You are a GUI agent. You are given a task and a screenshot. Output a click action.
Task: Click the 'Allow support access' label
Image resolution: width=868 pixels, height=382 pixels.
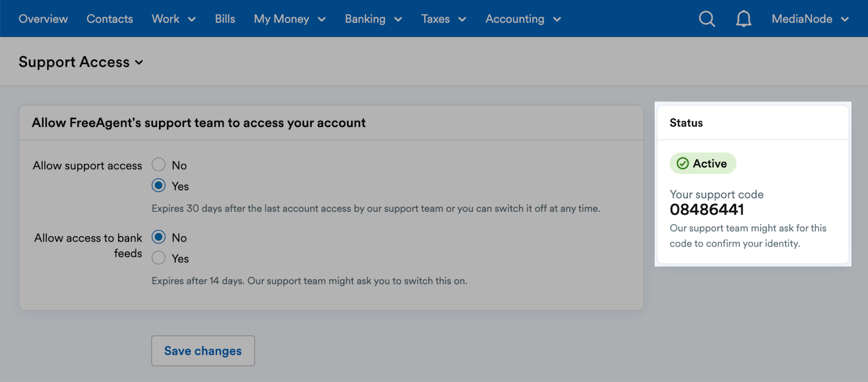pos(87,166)
